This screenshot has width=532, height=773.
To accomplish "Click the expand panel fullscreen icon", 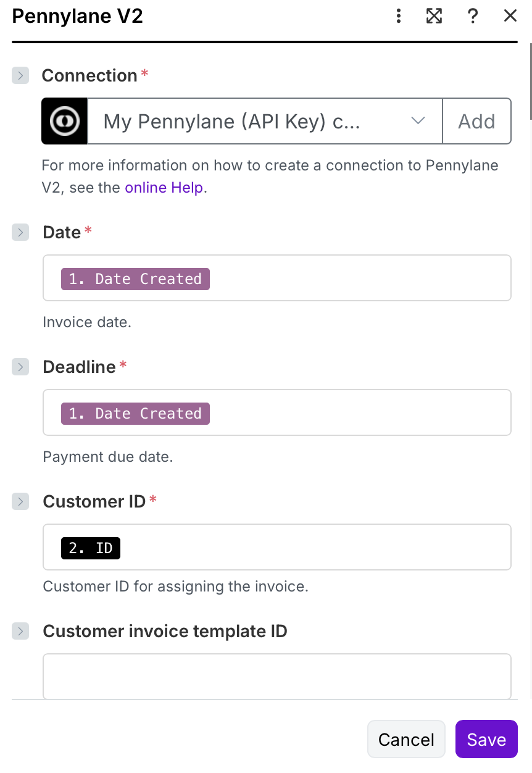I will click(x=434, y=16).
